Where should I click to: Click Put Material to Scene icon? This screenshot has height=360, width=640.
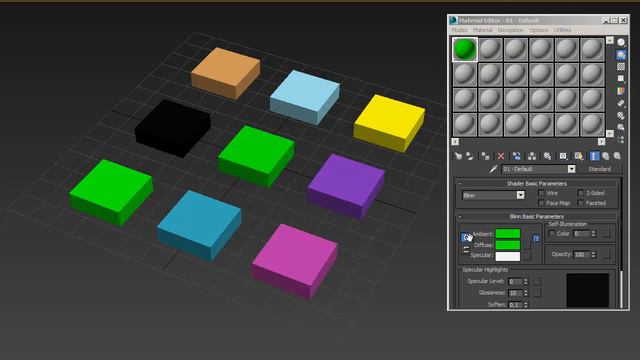point(470,156)
